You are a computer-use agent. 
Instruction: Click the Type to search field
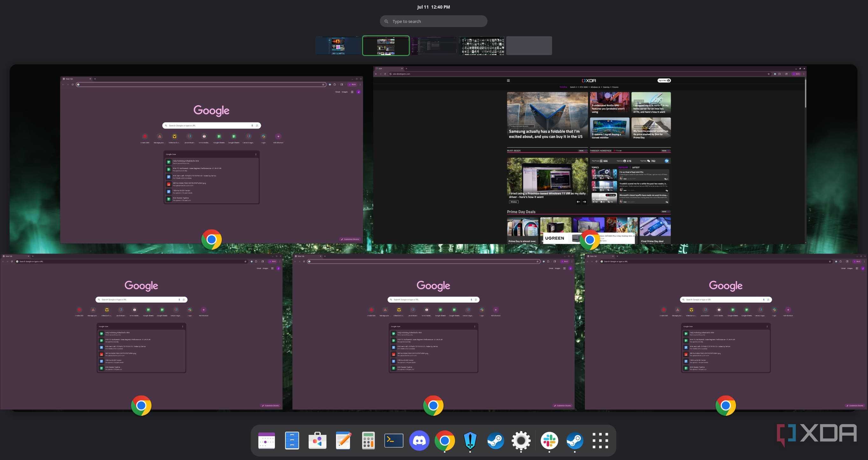point(433,21)
